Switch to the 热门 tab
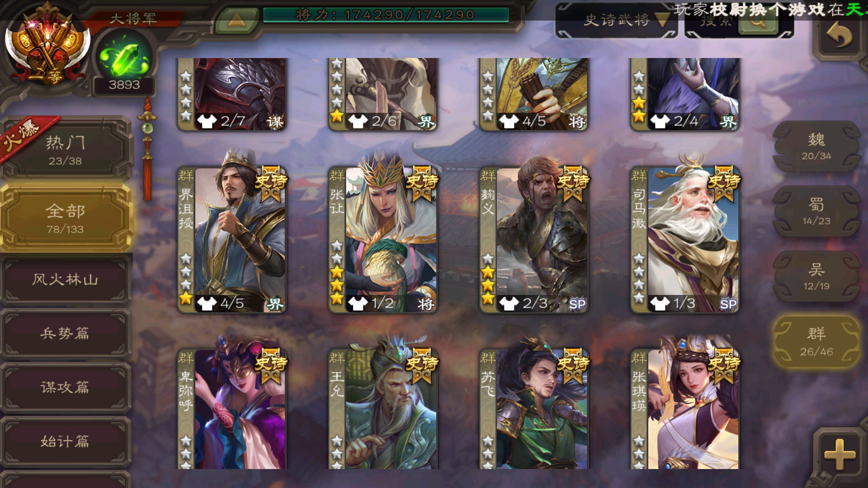 pyautogui.click(x=65, y=150)
